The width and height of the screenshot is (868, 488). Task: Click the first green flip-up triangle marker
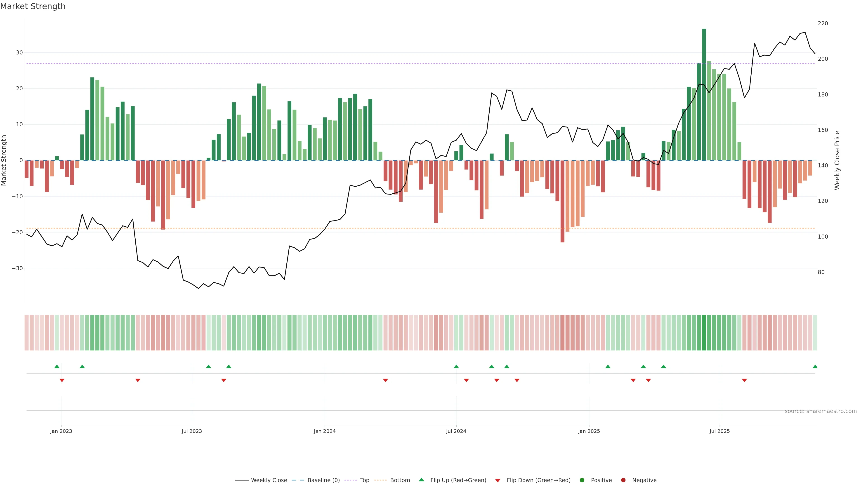coord(57,366)
